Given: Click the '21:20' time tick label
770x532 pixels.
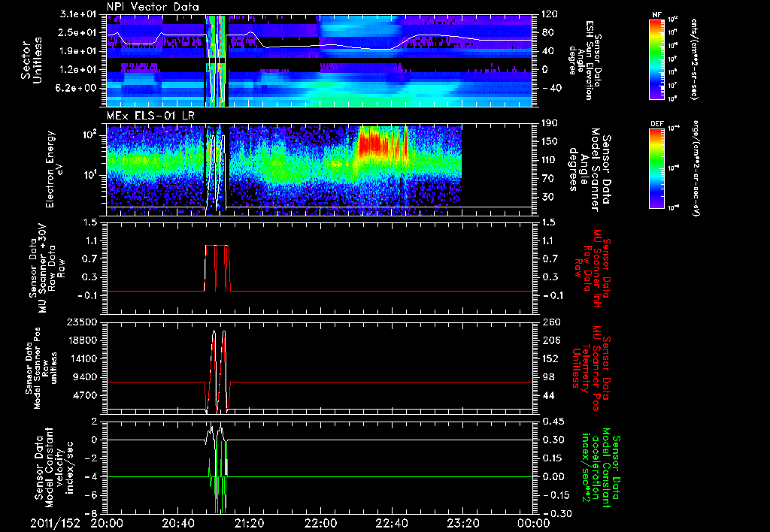Looking at the screenshot, I should click(x=250, y=524).
